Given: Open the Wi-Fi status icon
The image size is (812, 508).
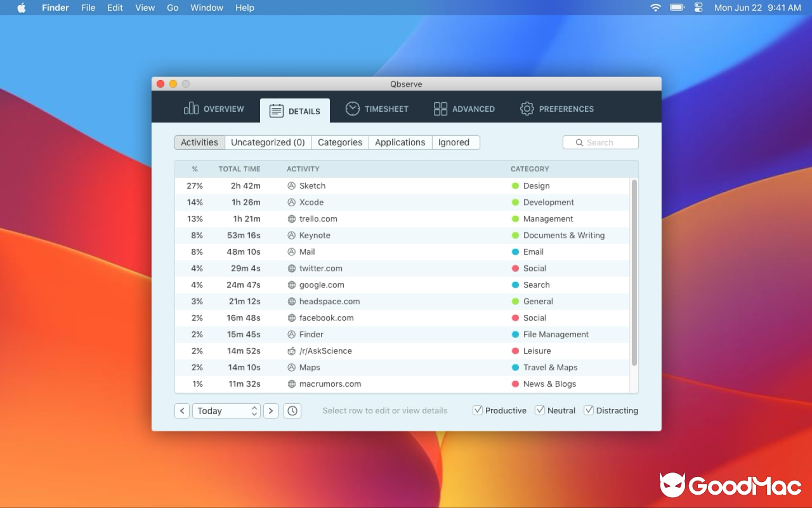Looking at the screenshot, I should (x=655, y=8).
